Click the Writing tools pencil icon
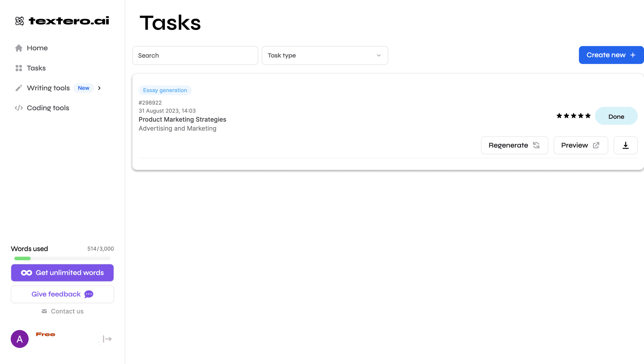Image resolution: width=644 pixels, height=364 pixels. 19,88
